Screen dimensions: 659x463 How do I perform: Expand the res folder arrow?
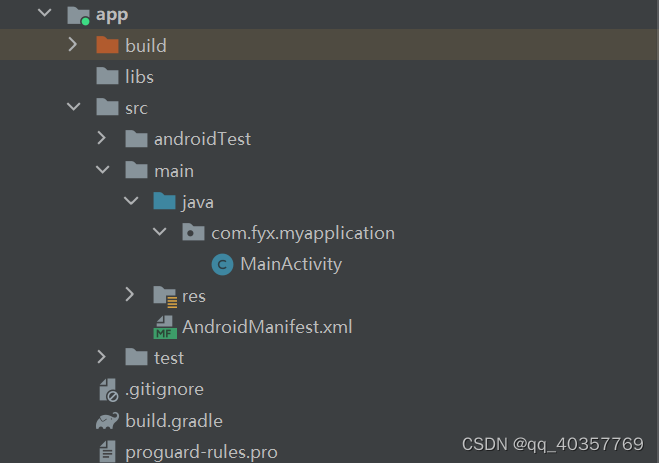(130, 295)
